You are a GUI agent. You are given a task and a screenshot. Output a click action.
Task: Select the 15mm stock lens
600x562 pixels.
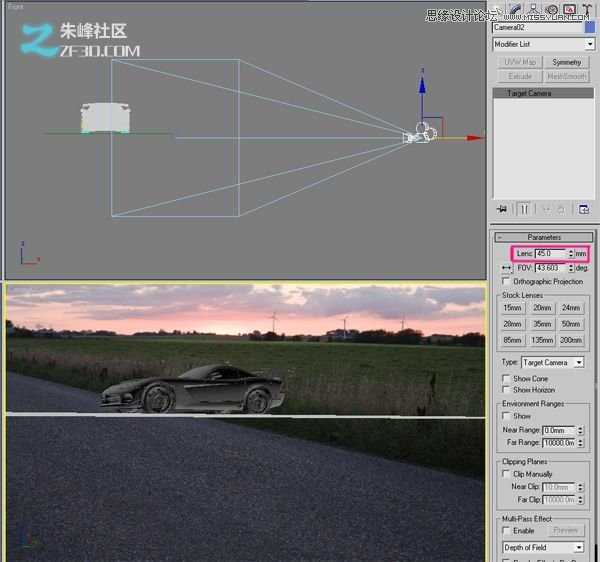click(512, 308)
